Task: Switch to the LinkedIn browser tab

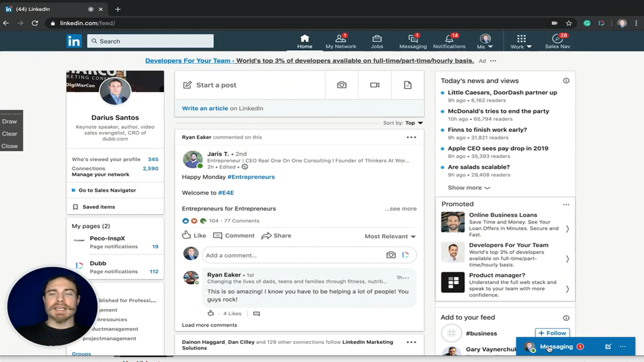Action: point(54,9)
